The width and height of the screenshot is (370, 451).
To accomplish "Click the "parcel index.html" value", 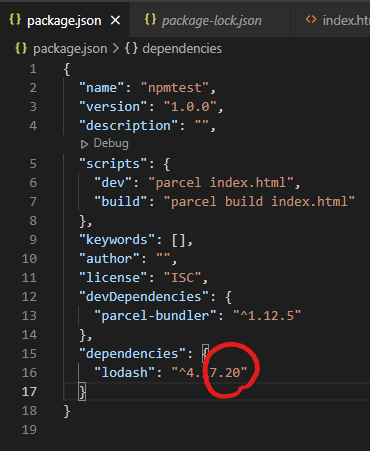I will coord(221,183).
